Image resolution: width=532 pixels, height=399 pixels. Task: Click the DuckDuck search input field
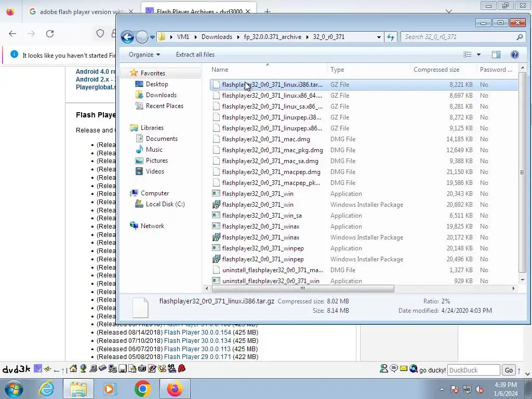point(474,370)
